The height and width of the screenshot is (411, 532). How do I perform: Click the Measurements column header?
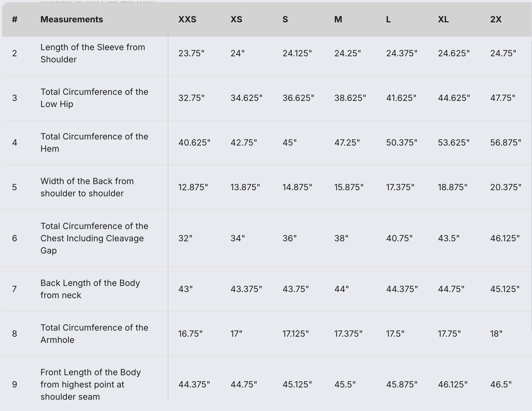72,19
